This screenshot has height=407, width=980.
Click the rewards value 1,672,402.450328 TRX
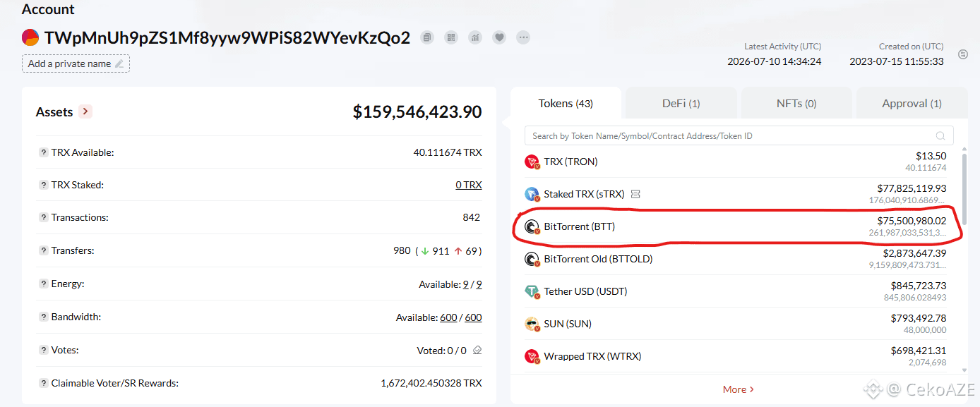coord(431,383)
